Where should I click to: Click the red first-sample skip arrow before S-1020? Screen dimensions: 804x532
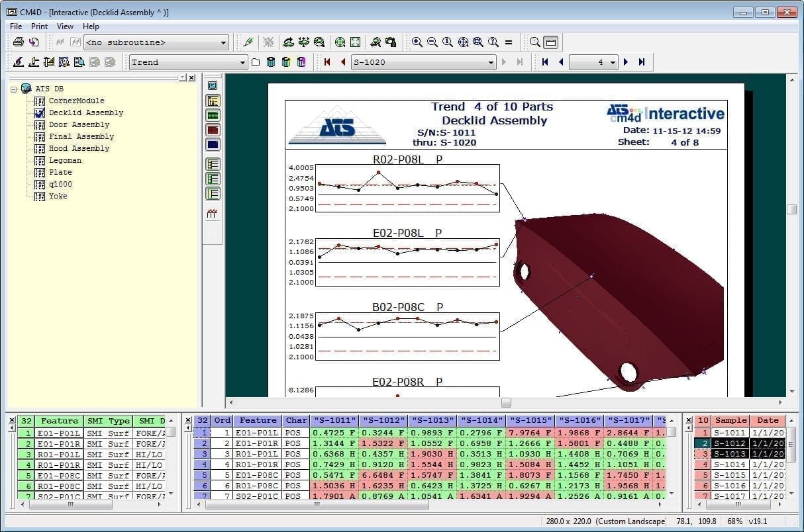(327, 62)
